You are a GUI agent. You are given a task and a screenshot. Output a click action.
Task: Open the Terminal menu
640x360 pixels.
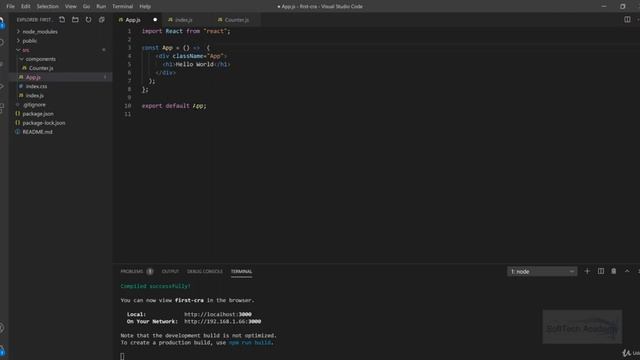(x=122, y=7)
